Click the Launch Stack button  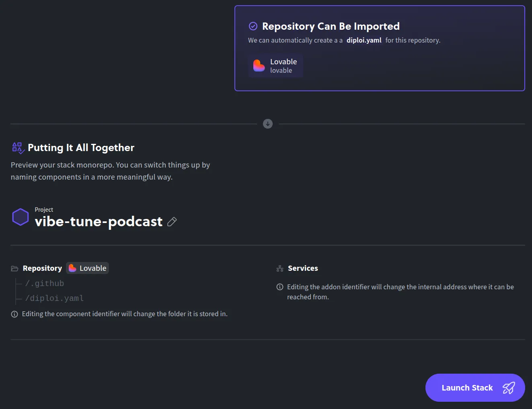[x=474, y=388]
